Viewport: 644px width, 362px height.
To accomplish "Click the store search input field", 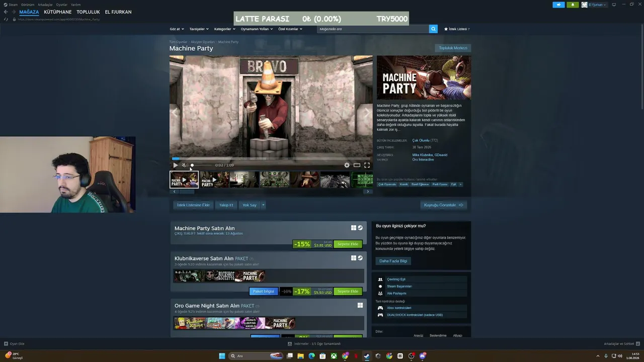I will (x=373, y=29).
